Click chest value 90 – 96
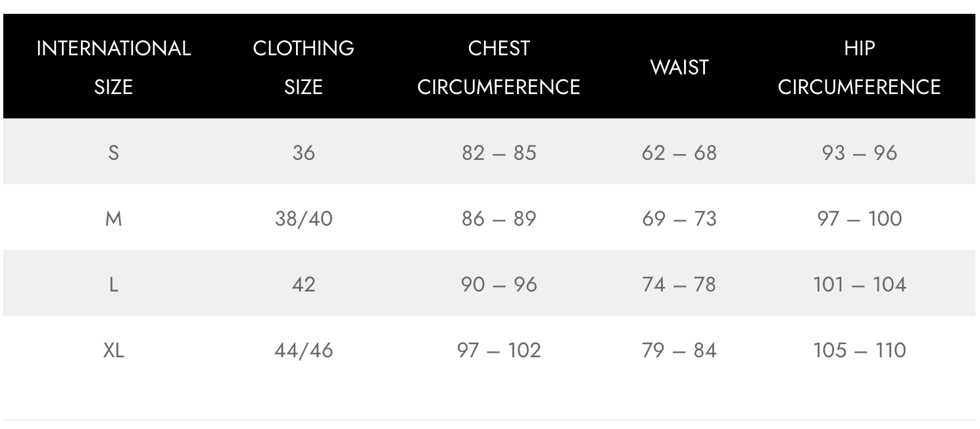 (499, 284)
